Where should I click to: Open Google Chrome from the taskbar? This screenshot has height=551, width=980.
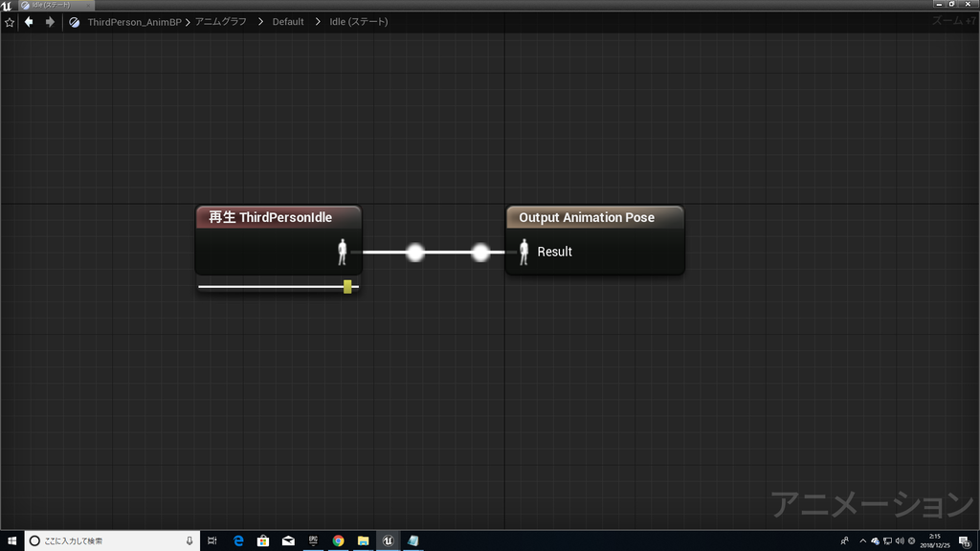click(x=338, y=541)
